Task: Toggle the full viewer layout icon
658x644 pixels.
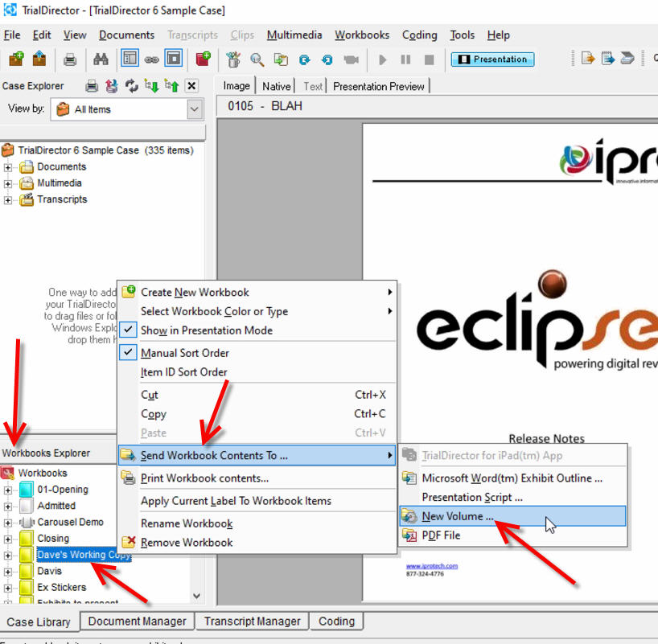Action: point(173,59)
